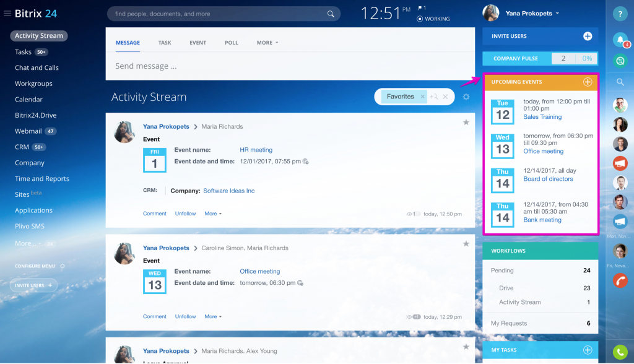Image resolution: width=634 pixels, height=364 pixels.
Task: Toggle favorite star on third post
Action: (466, 347)
